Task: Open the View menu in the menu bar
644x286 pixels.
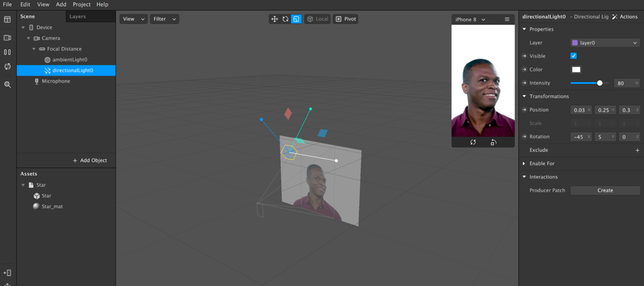Action: (x=43, y=5)
